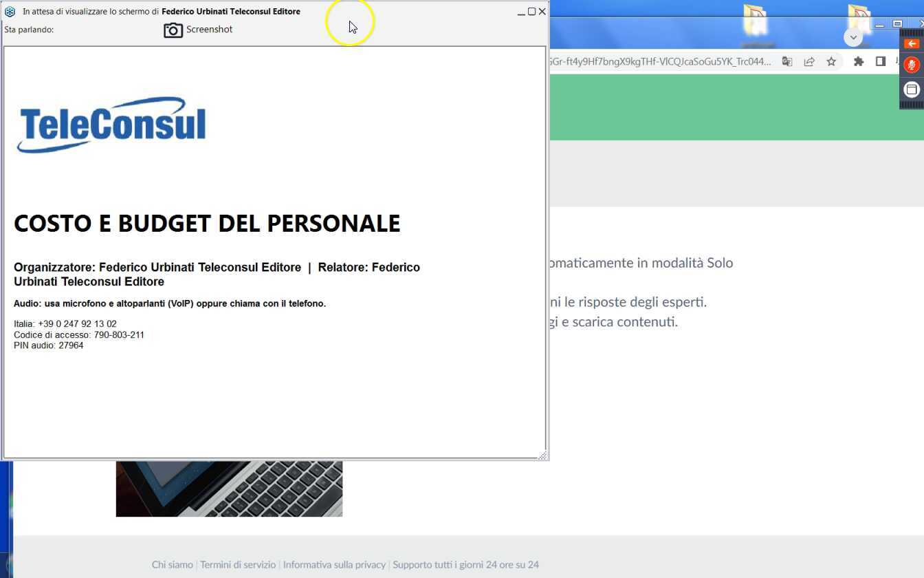The image size is (924, 578).
Task: Click the GoToMeeting logo in the viewer title bar
Action: (x=10, y=11)
